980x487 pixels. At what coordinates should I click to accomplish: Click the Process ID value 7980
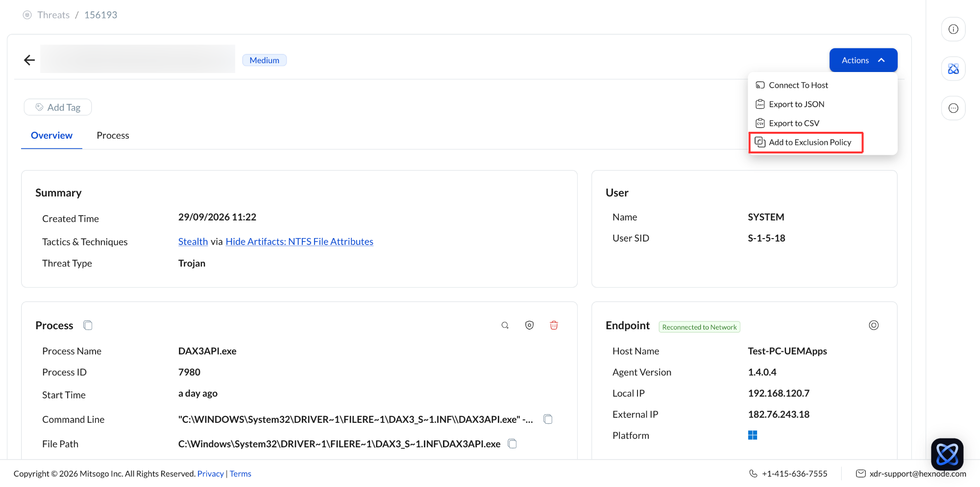click(189, 372)
